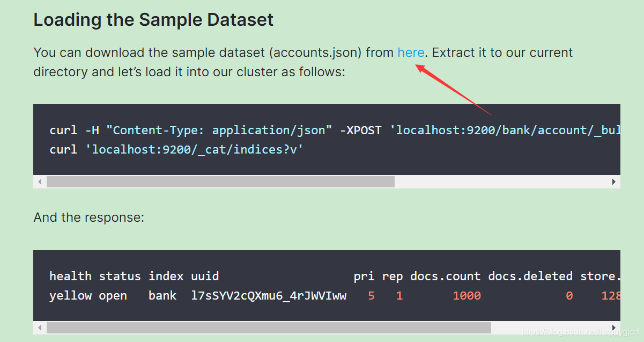
Task: Click the 'uuid' column header
Action: (205, 276)
